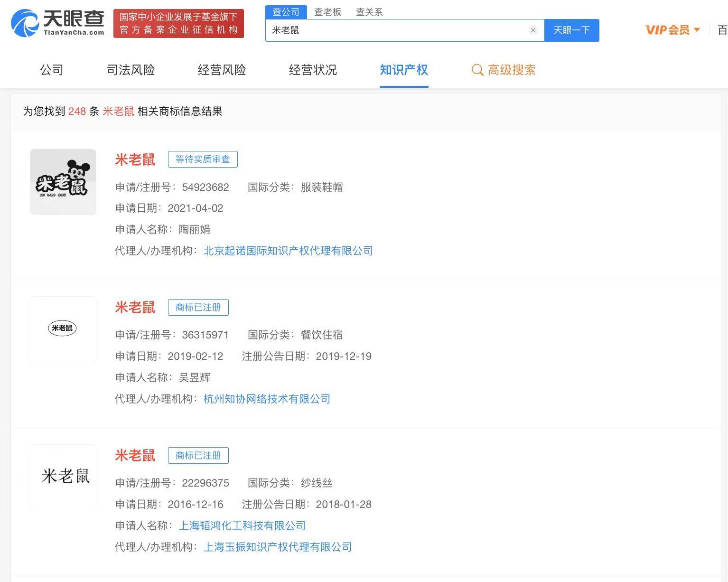Click the application date 2021-04-02
This screenshot has height=582, width=728.
[x=196, y=208]
